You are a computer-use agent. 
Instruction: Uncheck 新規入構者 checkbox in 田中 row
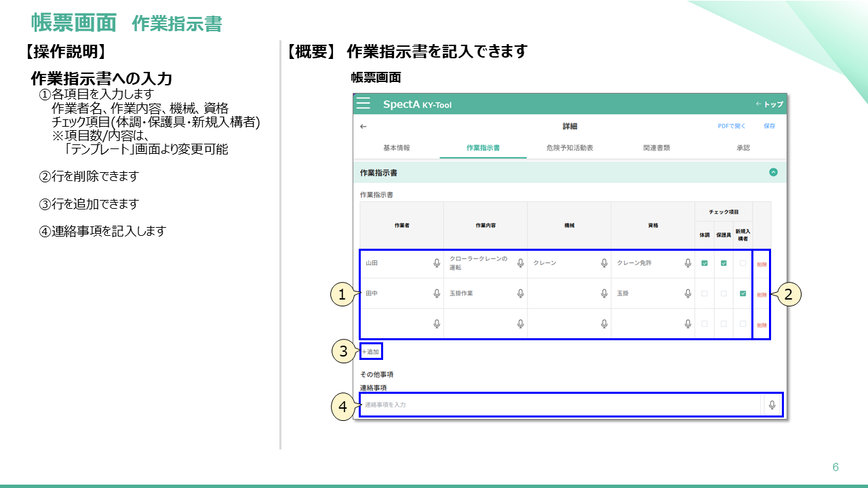(x=743, y=293)
